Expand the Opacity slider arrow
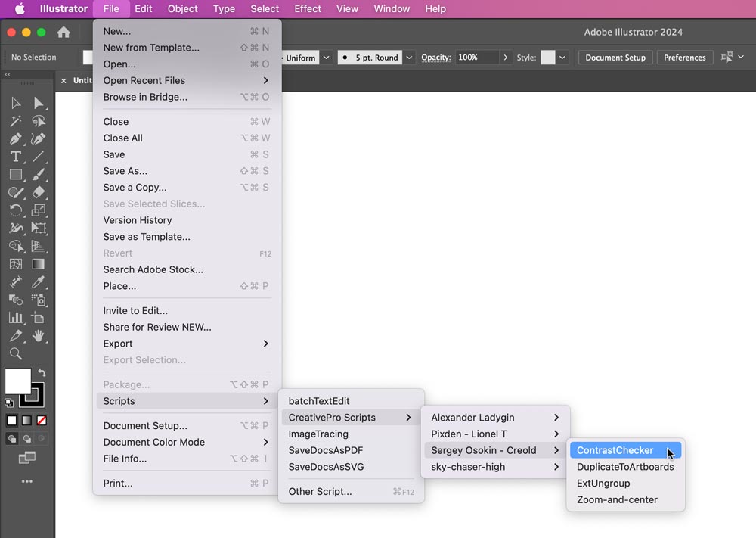756x538 pixels. (x=505, y=58)
